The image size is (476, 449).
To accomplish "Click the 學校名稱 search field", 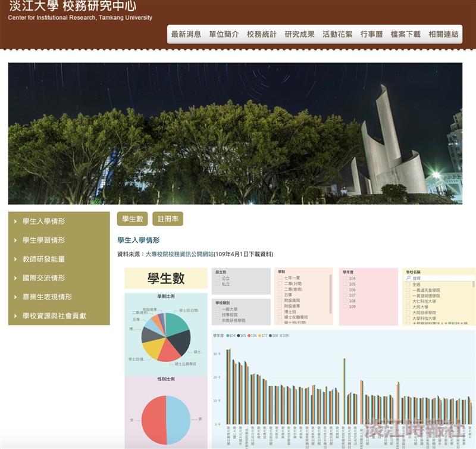I will (x=440, y=278).
